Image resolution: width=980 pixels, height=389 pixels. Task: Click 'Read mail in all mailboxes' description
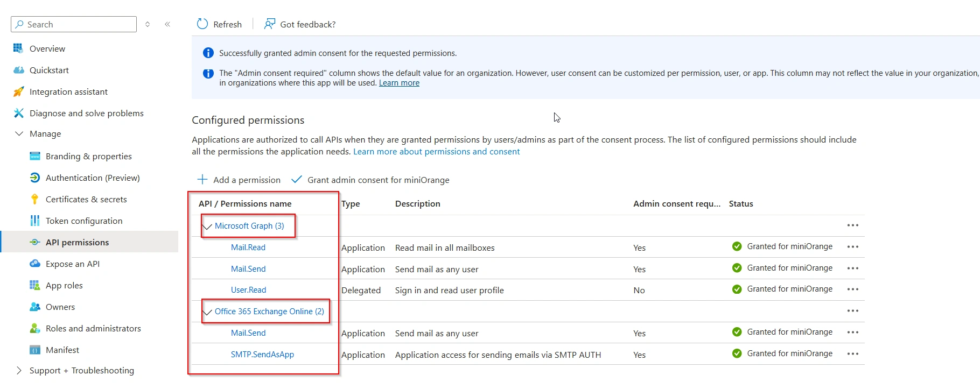445,247
